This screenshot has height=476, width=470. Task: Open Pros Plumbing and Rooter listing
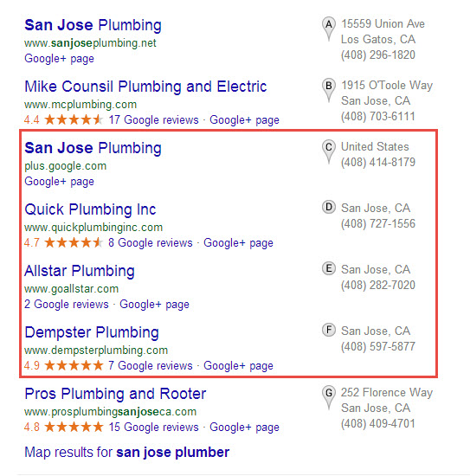115,394
